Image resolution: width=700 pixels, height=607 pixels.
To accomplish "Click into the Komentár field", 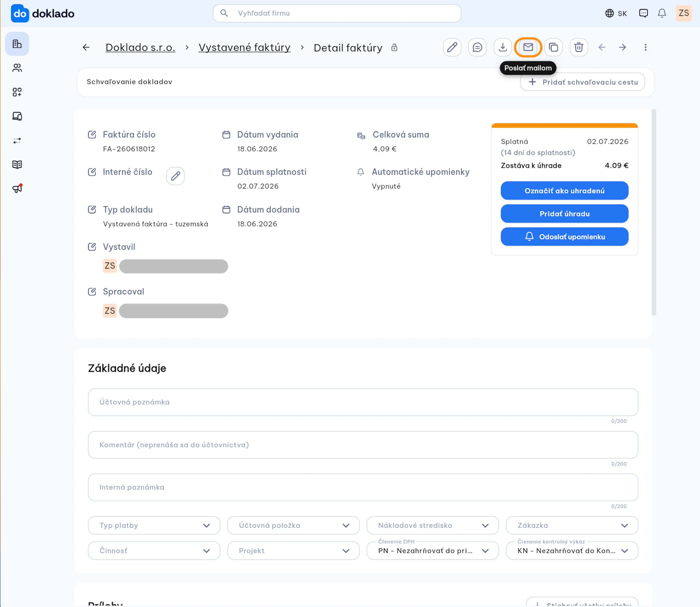I will pyautogui.click(x=363, y=445).
